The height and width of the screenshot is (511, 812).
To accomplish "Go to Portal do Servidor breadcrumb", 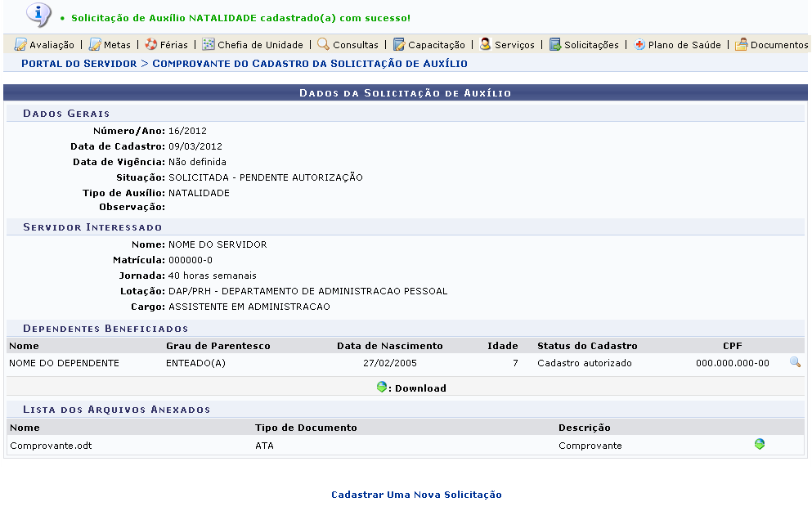I will click(x=79, y=63).
